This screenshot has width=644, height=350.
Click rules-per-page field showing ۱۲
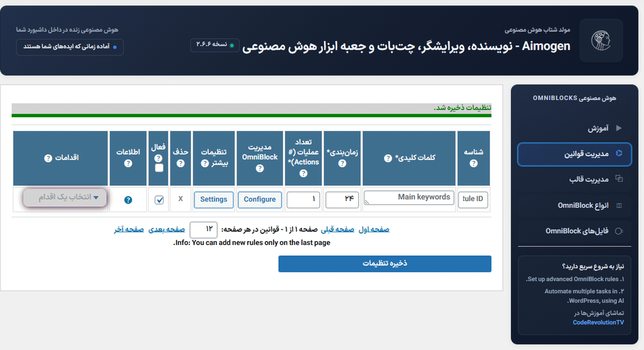[204, 229]
